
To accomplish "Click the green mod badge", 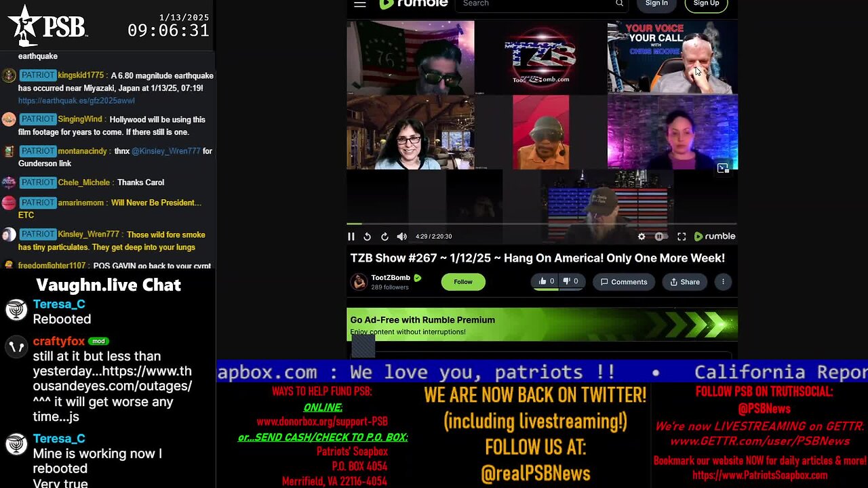I will pyautogui.click(x=98, y=342).
